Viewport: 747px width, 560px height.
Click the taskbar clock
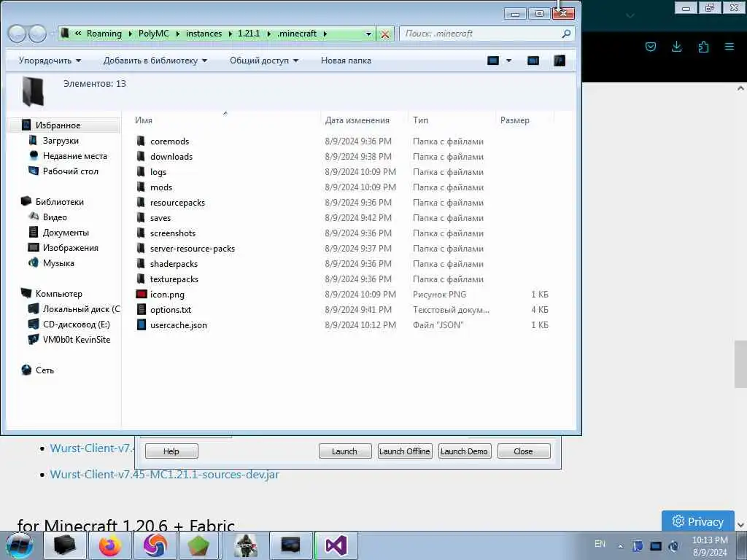710,546
